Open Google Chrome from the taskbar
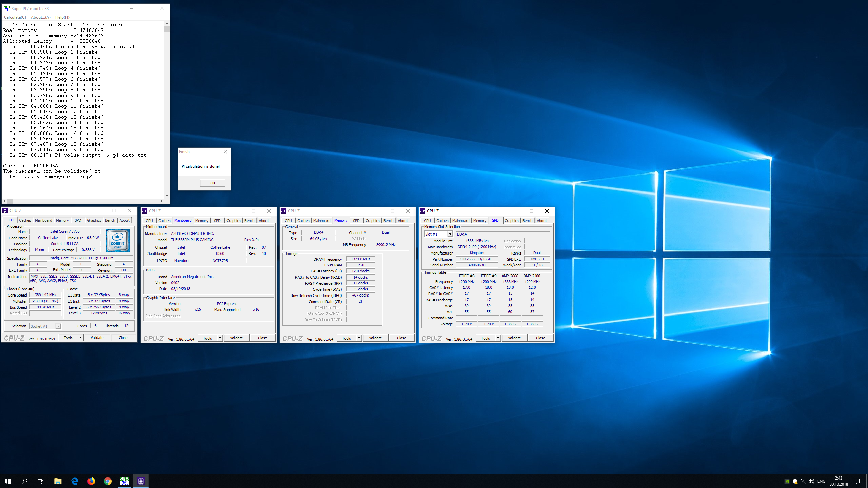Screen dimensions: 868x488 tap(108, 481)
